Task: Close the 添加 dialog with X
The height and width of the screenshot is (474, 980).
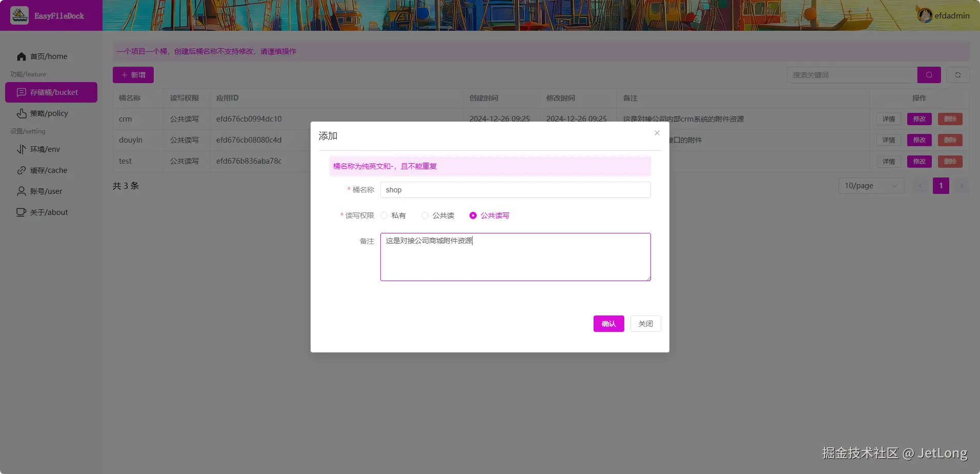Action: 657,133
